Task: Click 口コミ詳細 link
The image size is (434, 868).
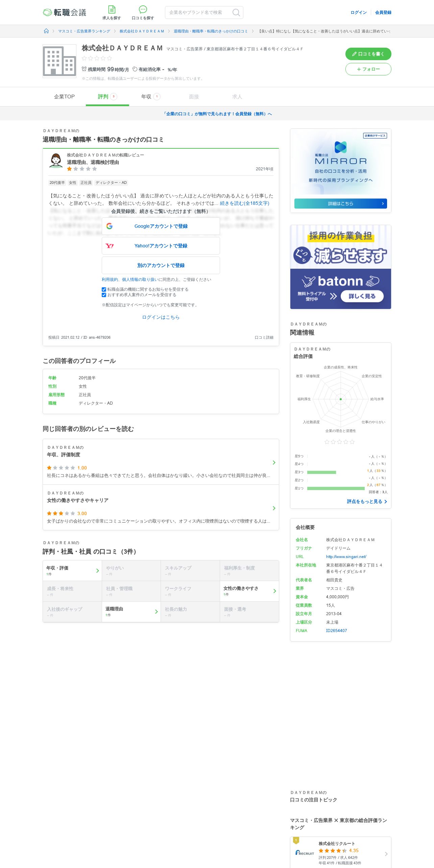Action: tap(264, 337)
